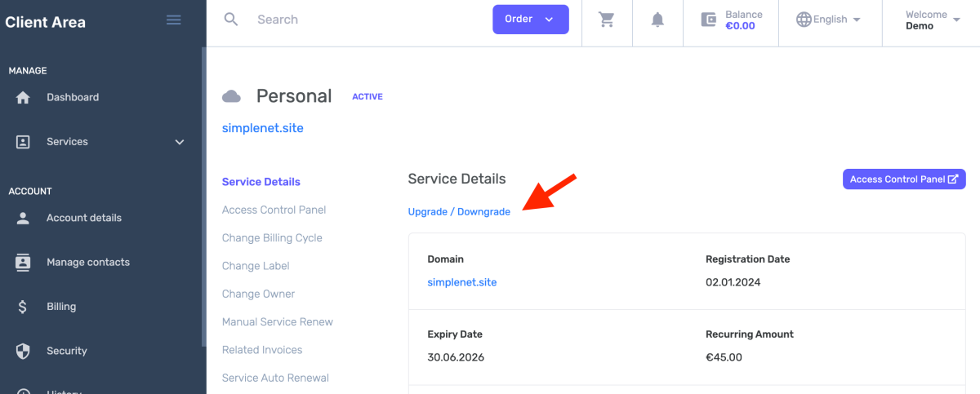Click the Manage contacts icon
This screenshot has height=394, width=980.
click(x=23, y=263)
